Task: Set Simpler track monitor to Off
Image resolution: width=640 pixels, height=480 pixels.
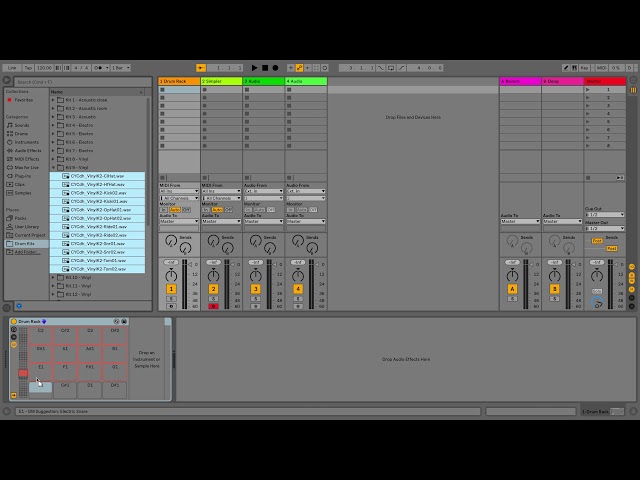Action: (229, 210)
